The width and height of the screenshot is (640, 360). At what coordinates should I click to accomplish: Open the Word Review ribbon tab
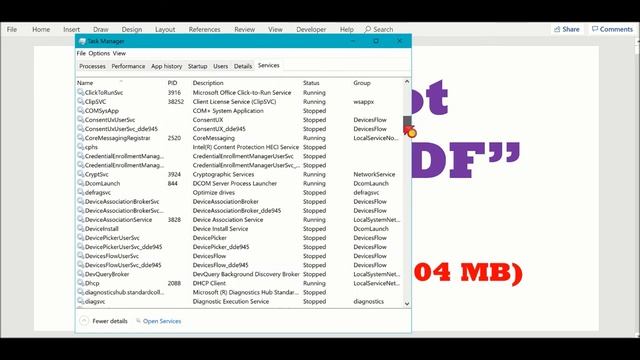[x=244, y=29]
